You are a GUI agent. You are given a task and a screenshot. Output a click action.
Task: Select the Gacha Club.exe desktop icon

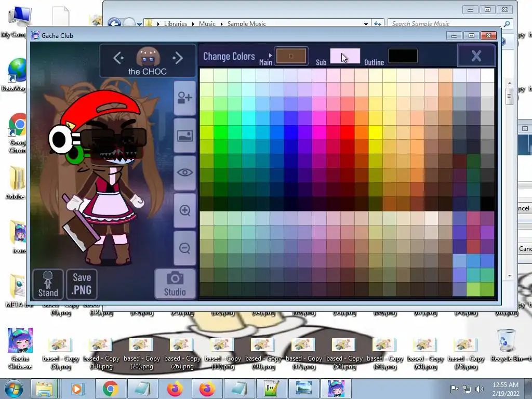[x=20, y=348]
